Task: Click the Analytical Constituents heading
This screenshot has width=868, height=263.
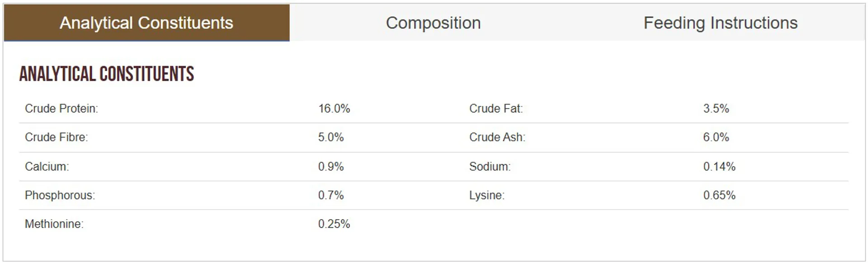Action: (x=107, y=74)
